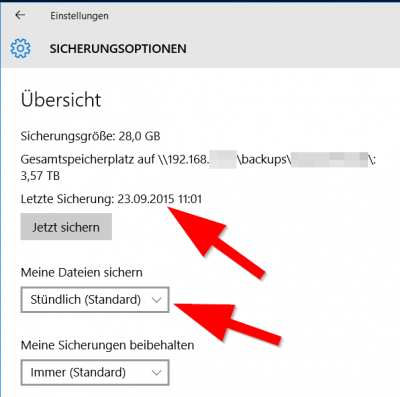Click the '3,57 TB' storage value
The image size is (400, 397).
coord(40,176)
